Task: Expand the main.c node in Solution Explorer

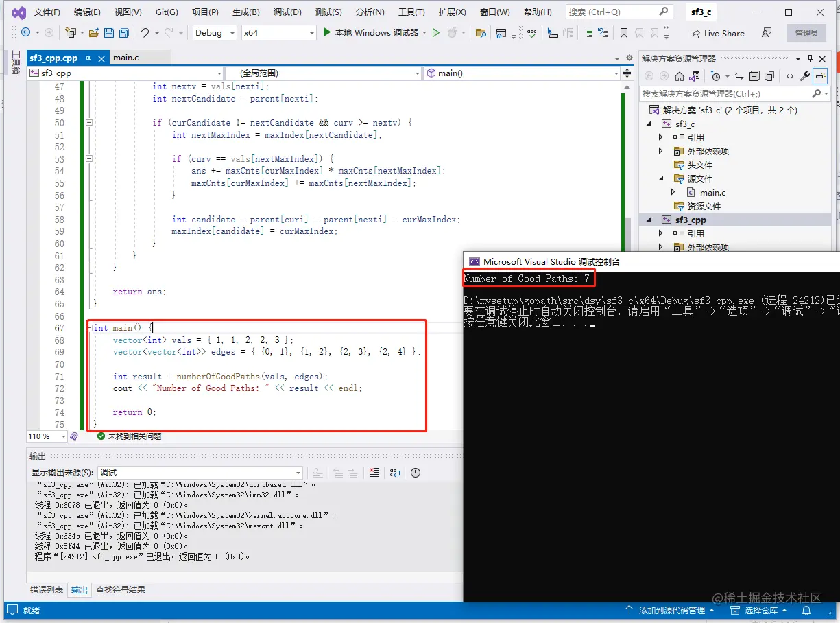Action: point(673,192)
